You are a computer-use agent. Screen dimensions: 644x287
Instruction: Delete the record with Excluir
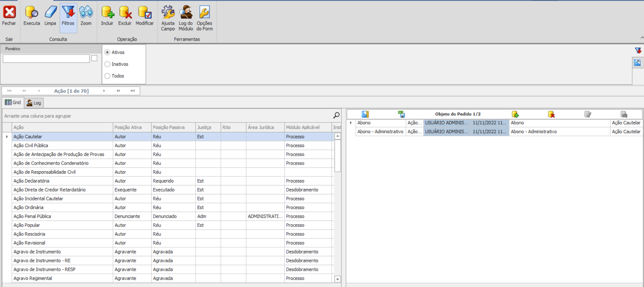click(125, 16)
